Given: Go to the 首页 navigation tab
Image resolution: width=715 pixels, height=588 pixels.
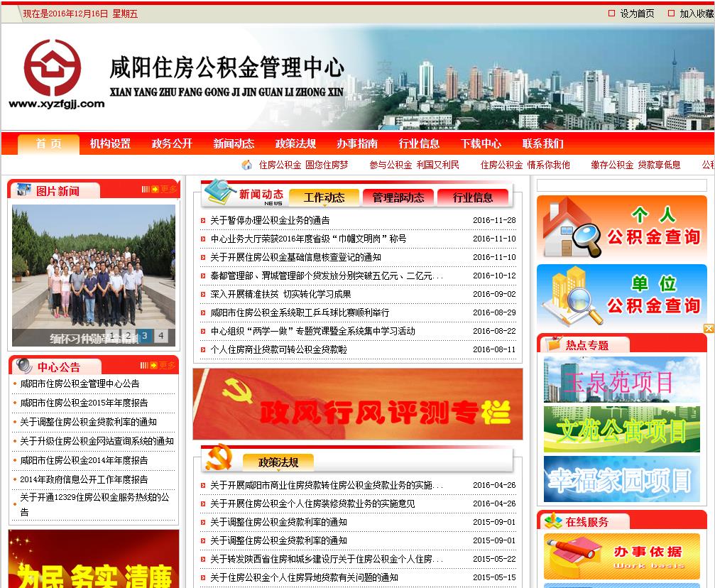Looking at the screenshot, I should (49, 143).
